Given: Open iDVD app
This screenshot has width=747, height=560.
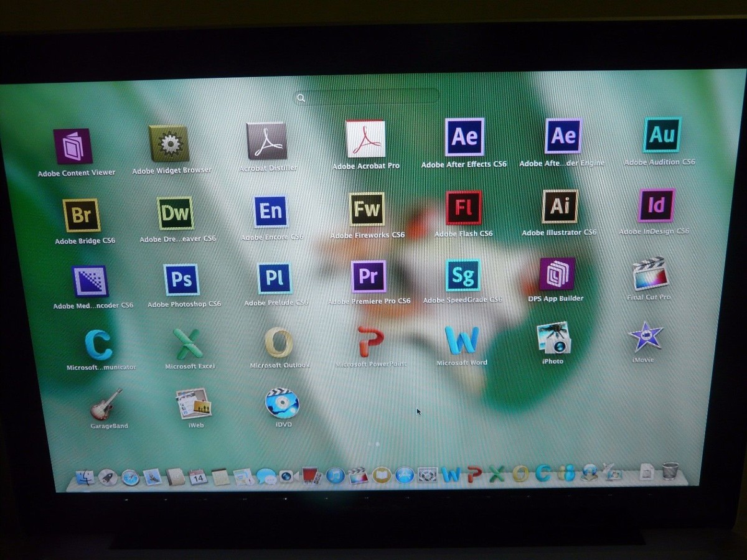Looking at the screenshot, I should [x=282, y=403].
